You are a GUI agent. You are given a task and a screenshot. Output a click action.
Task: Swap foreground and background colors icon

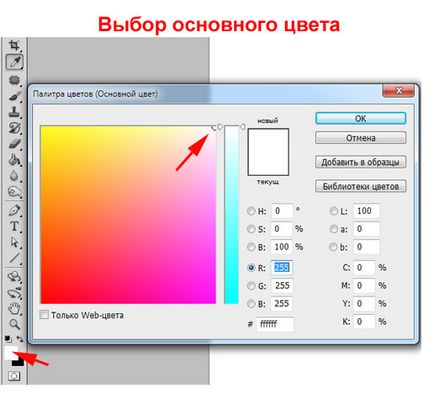pos(20,339)
